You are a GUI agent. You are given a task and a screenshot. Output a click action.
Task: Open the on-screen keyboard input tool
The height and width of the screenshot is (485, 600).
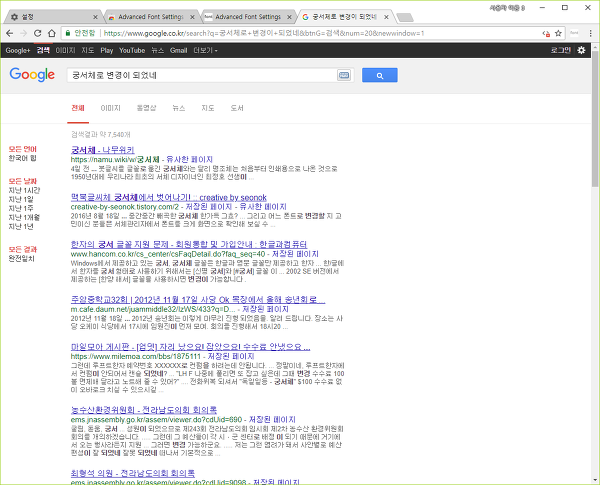pyautogui.click(x=344, y=75)
